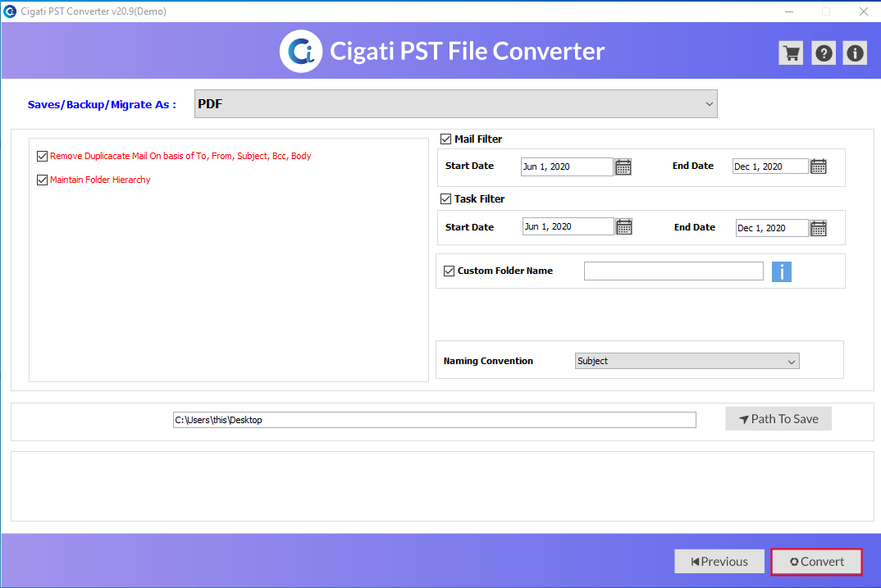The width and height of the screenshot is (881, 588).
Task: Click Task Filter Start Date field
Action: pyautogui.click(x=568, y=226)
